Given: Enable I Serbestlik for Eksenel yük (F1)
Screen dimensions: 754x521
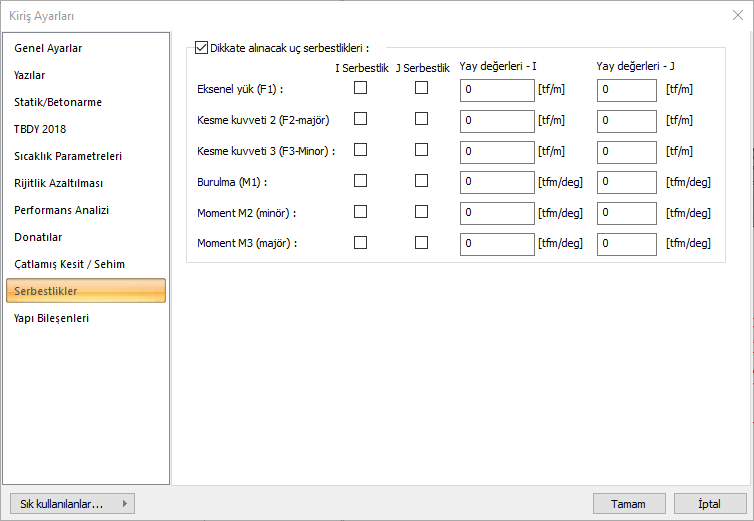Looking at the screenshot, I should (361, 88).
